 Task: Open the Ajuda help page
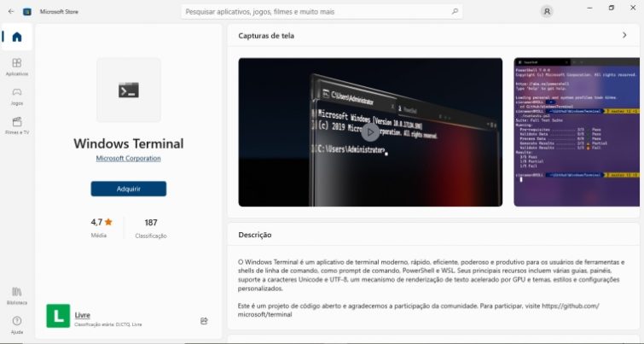[x=17, y=325]
